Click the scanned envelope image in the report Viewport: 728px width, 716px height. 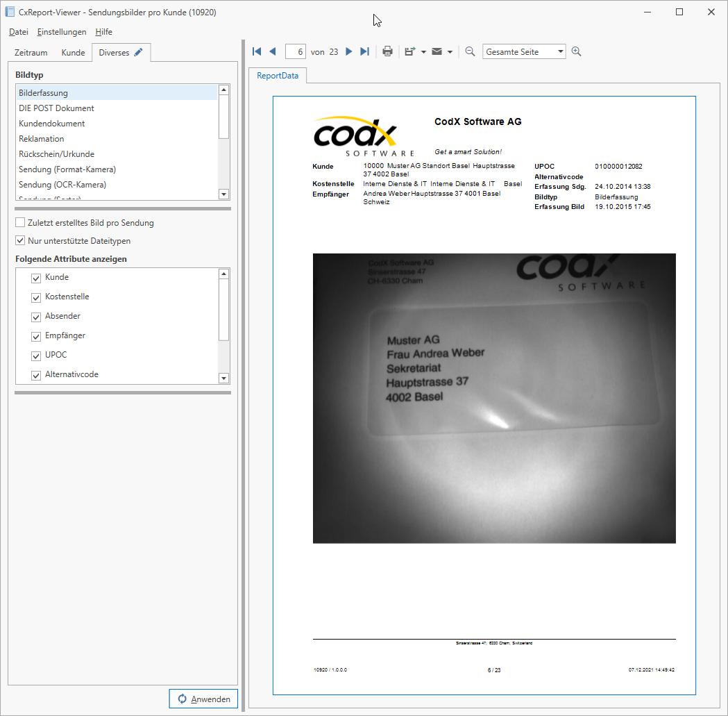pos(494,398)
